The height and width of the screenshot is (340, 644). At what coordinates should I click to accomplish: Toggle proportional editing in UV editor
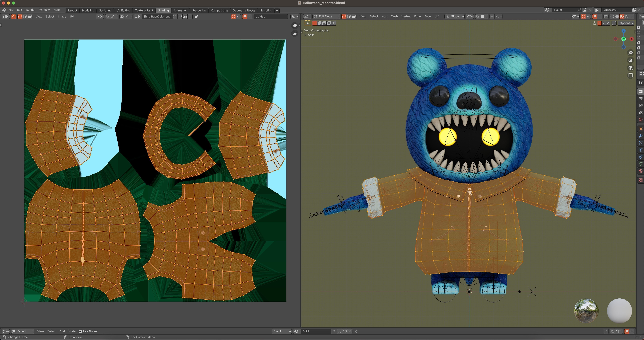[x=122, y=16]
